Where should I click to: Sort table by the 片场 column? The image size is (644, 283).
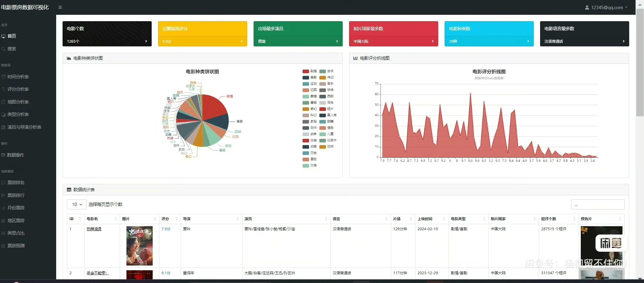pos(403,219)
